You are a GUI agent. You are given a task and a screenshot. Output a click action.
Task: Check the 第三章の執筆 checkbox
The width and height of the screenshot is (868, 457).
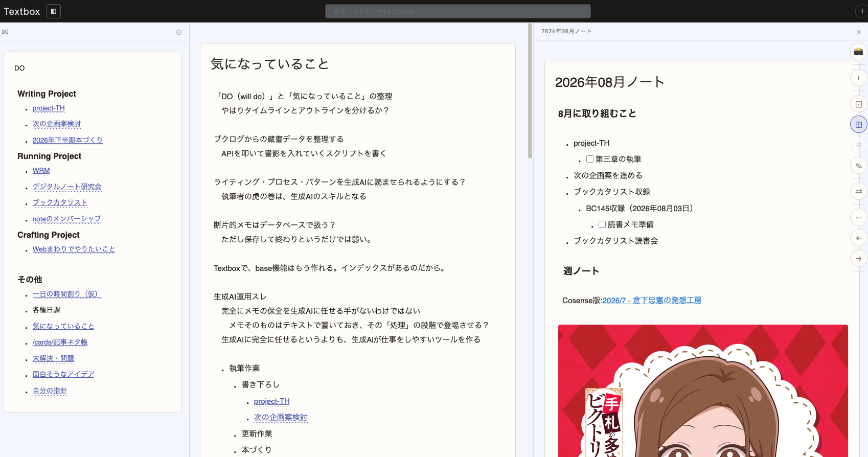590,159
